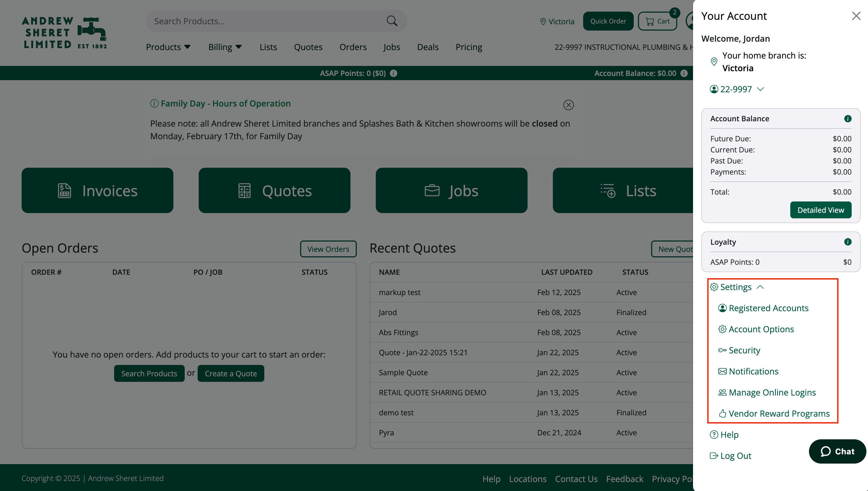Click the Account Balance card info icon
Viewport: 868px width, 491px height.
click(848, 119)
